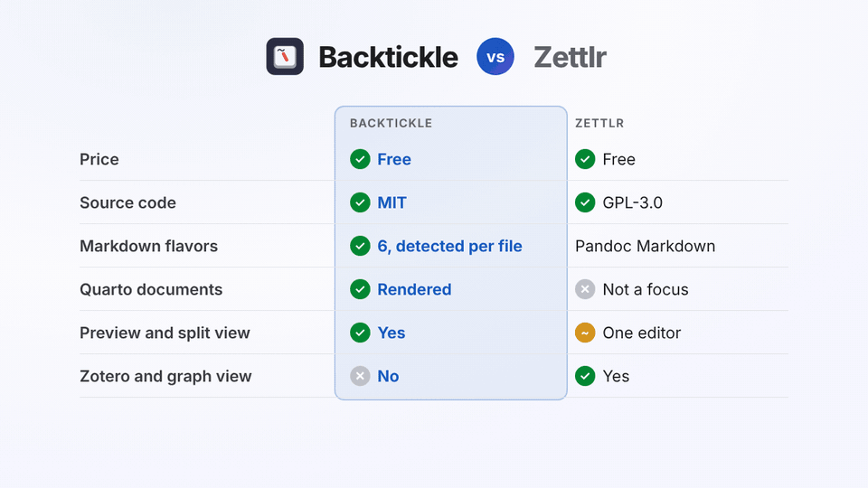Click the Not a focus value
The height and width of the screenshot is (488, 868).
tap(646, 289)
